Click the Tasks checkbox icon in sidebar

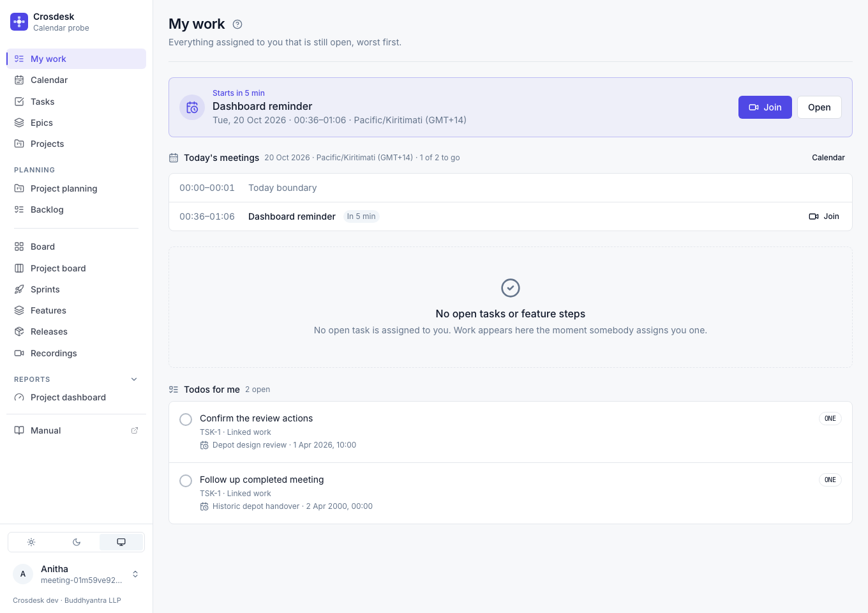19,102
